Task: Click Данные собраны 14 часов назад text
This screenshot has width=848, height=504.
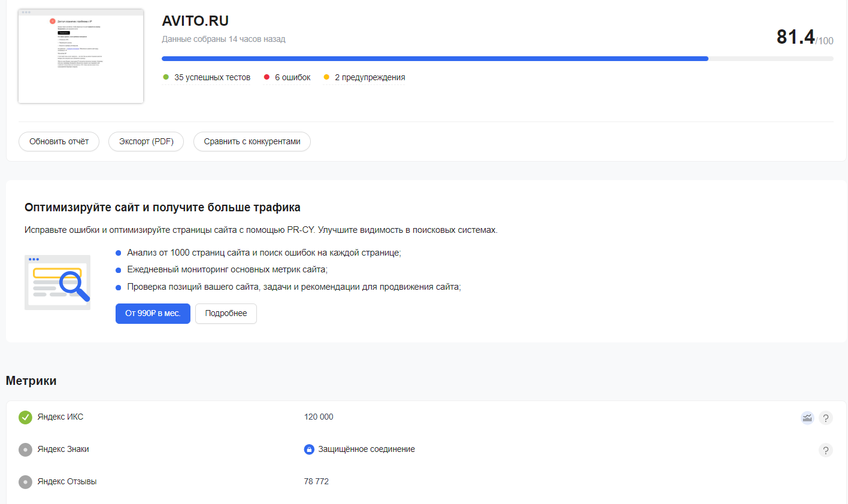Action: coord(223,39)
